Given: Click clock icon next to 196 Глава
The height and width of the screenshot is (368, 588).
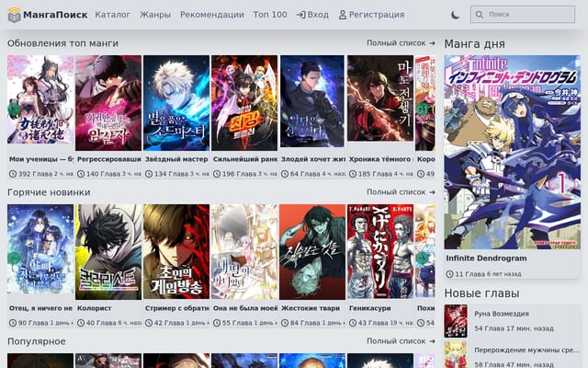Looking at the screenshot, I should 217,174.
